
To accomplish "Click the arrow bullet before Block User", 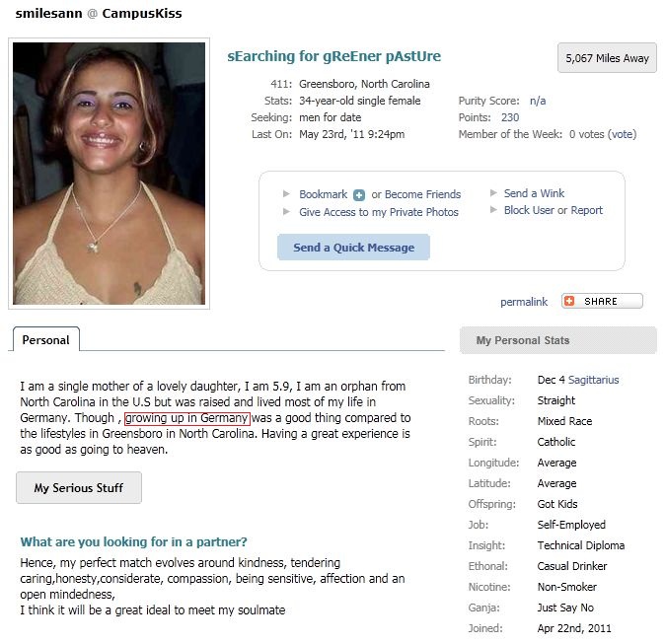I will [493, 209].
